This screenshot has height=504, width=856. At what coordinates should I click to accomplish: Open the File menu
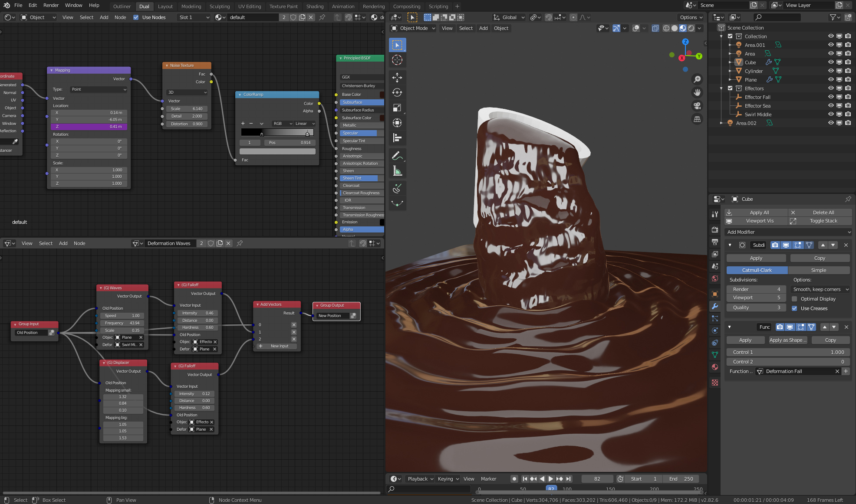18,5
